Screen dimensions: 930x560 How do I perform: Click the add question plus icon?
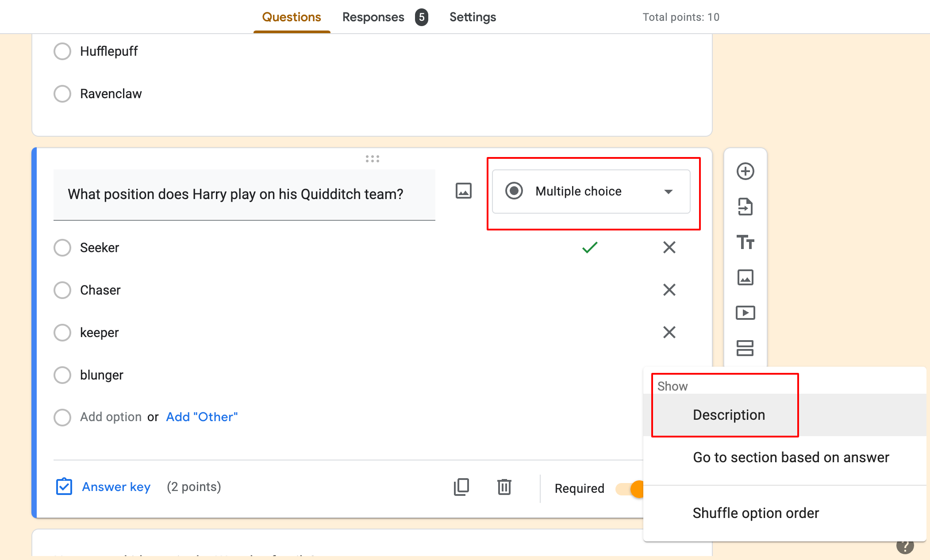pyautogui.click(x=745, y=172)
